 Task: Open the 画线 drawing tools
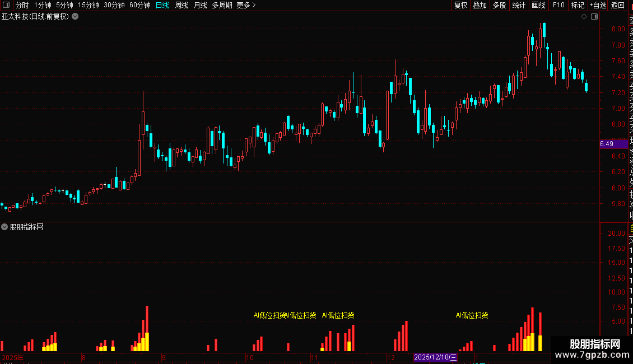coord(538,5)
